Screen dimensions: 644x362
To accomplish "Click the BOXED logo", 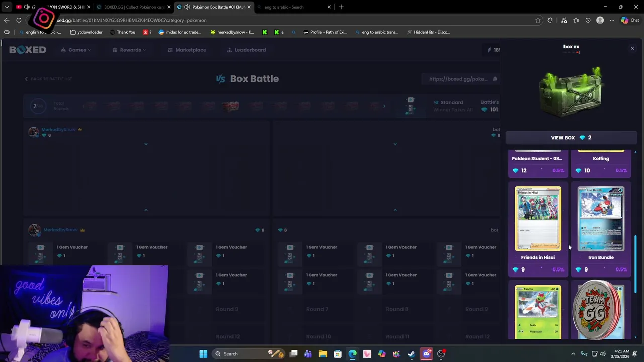I will coord(28,50).
